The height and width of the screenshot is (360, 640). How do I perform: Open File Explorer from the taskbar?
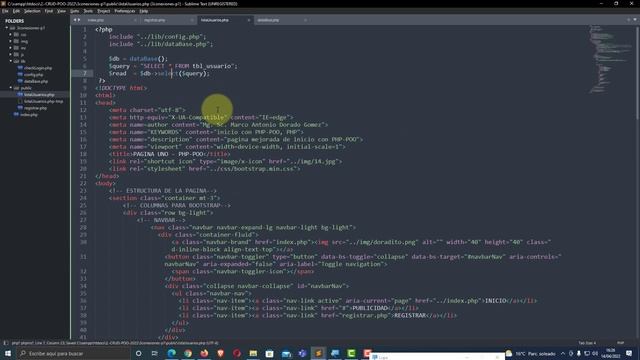(x=253, y=353)
